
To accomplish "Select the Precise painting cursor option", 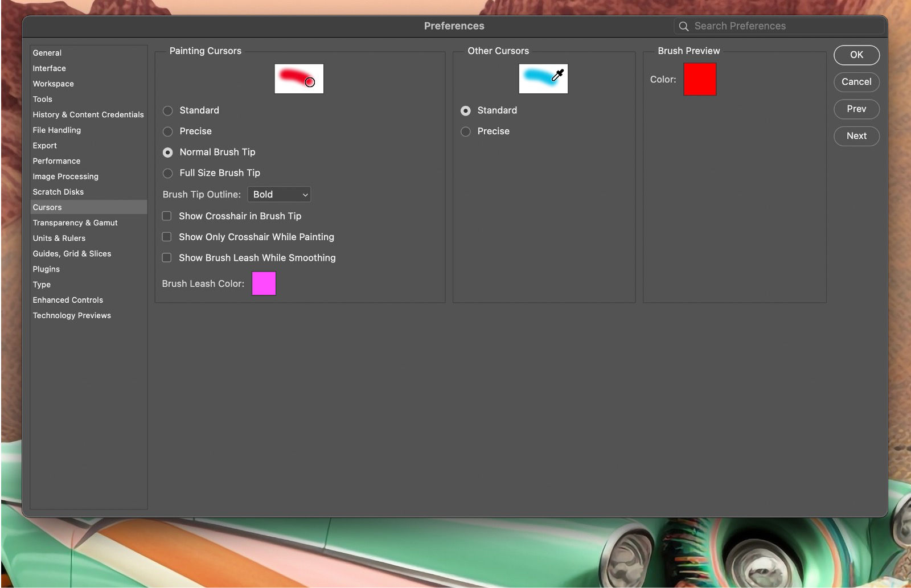I will tap(168, 131).
